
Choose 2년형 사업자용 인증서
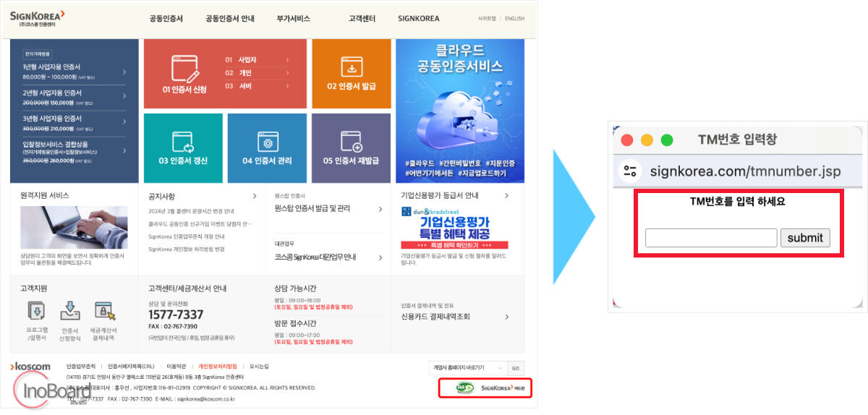(x=74, y=97)
